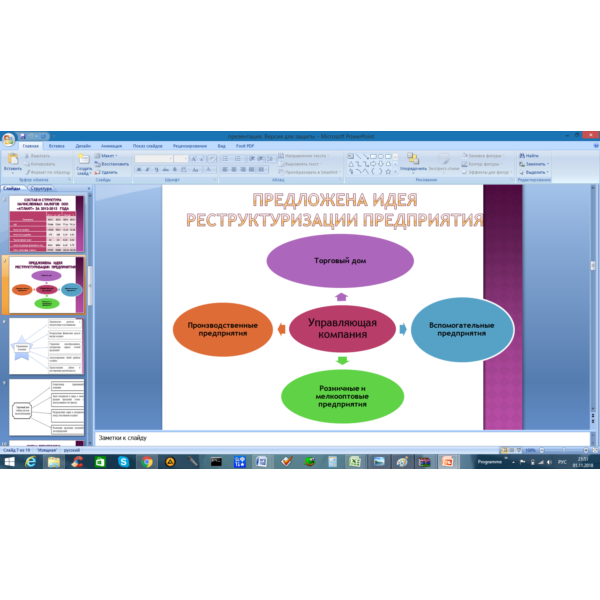Click the Удалить slide button

[x=106, y=173]
